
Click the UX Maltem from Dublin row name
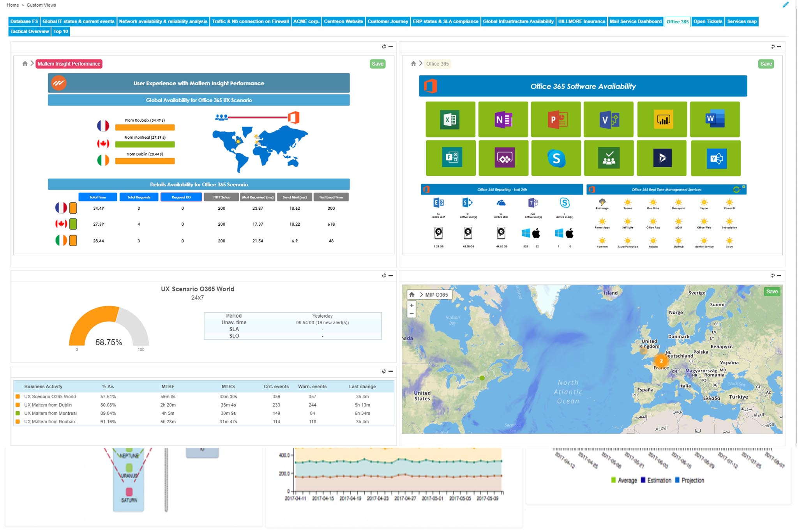(48, 405)
